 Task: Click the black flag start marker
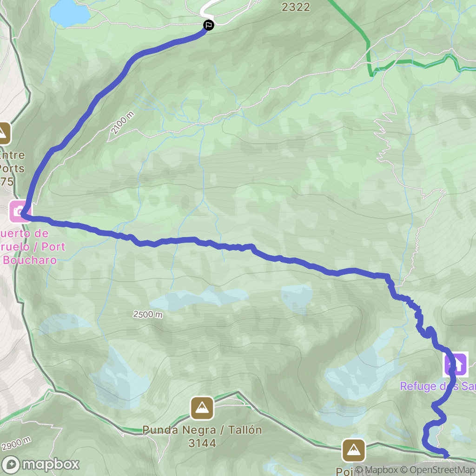(x=209, y=25)
